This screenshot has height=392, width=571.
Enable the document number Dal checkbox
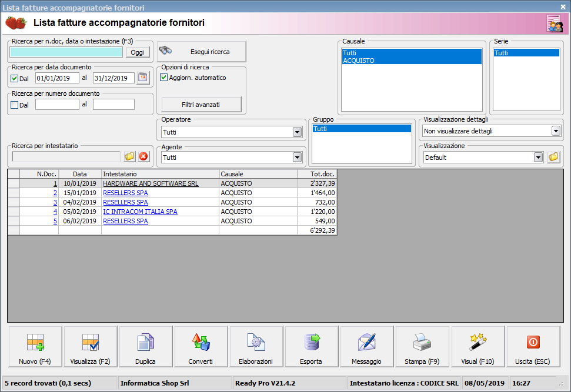click(15, 105)
